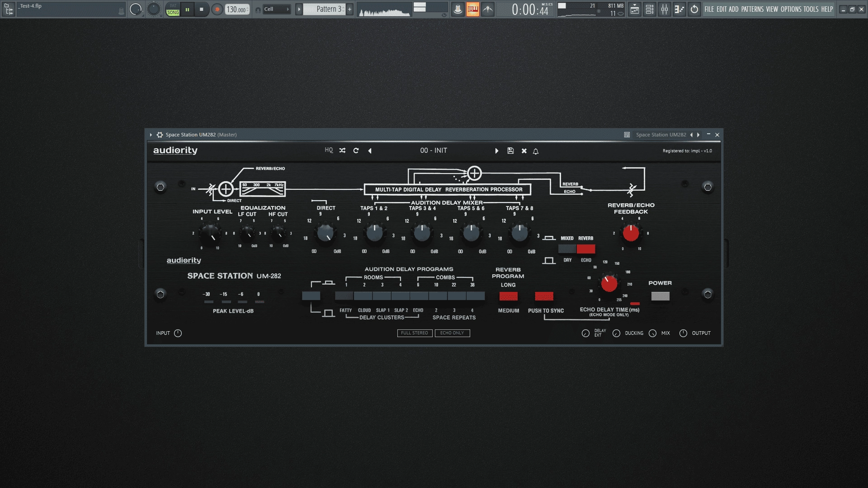868x488 pixels.
Task: Click the TAPS 5 & 6 knob
Action: tap(471, 233)
